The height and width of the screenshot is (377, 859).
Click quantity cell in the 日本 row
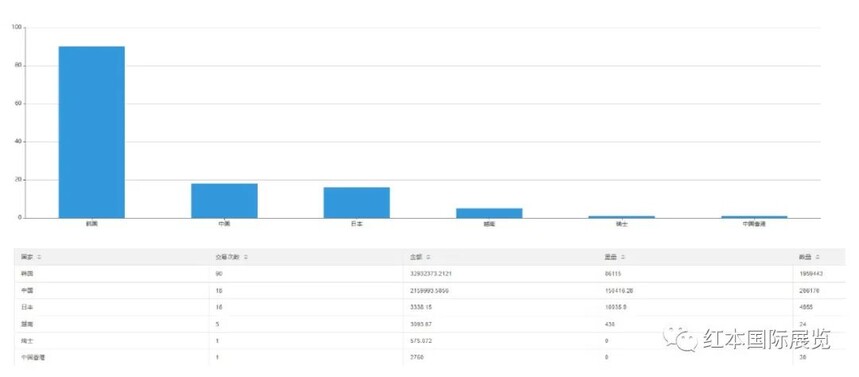tap(806, 307)
